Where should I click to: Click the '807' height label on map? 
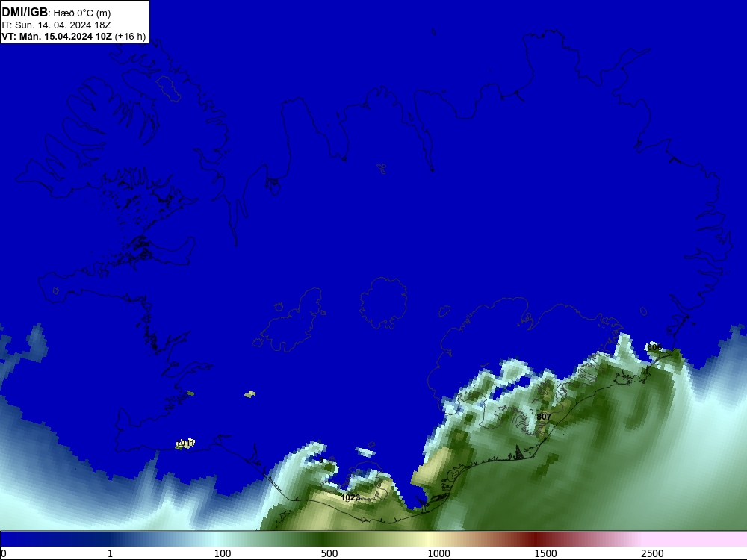[x=544, y=417]
